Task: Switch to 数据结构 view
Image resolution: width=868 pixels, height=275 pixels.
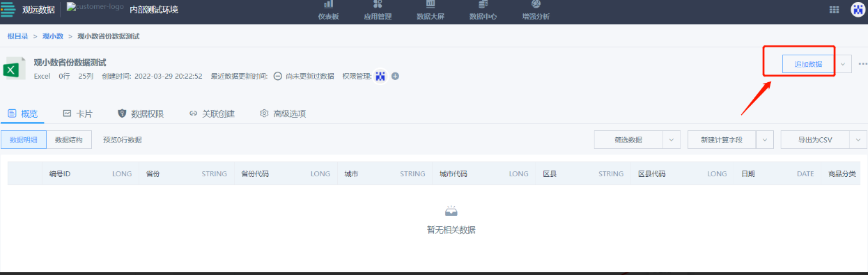Action: point(69,139)
